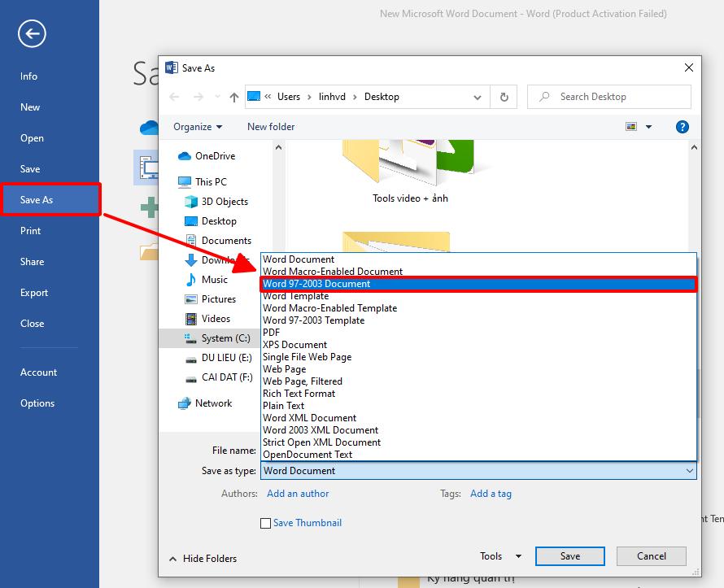This screenshot has height=588, width=724.
Task: Choose Plain Text file type
Action: [478, 406]
